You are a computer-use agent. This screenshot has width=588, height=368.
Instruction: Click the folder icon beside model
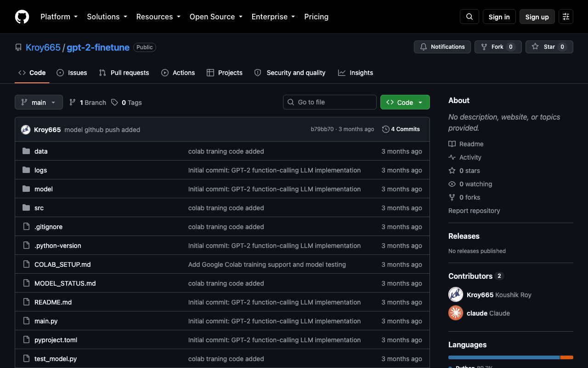click(26, 189)
